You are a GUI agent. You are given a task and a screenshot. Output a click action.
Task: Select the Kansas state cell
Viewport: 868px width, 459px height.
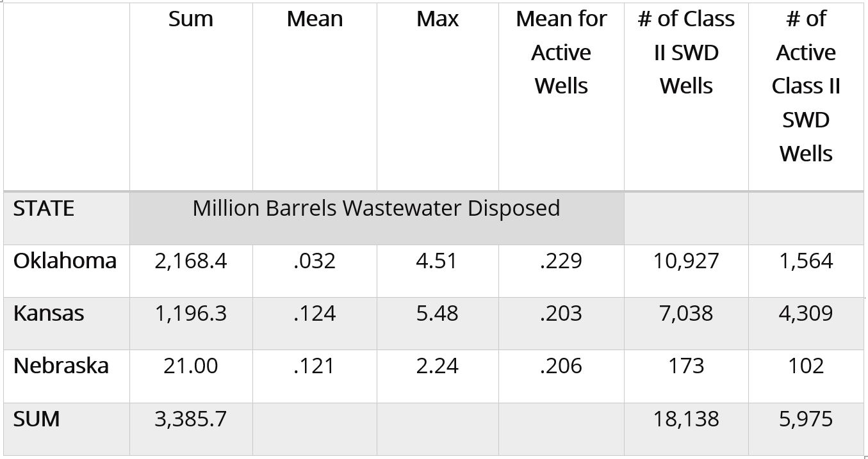(49, 314)
